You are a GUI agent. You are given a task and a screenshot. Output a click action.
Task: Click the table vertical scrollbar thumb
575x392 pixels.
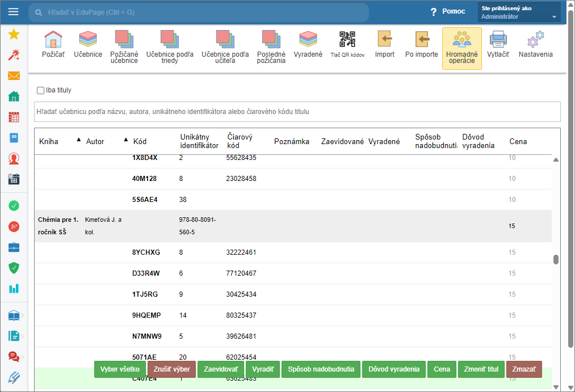pos(556,260)
